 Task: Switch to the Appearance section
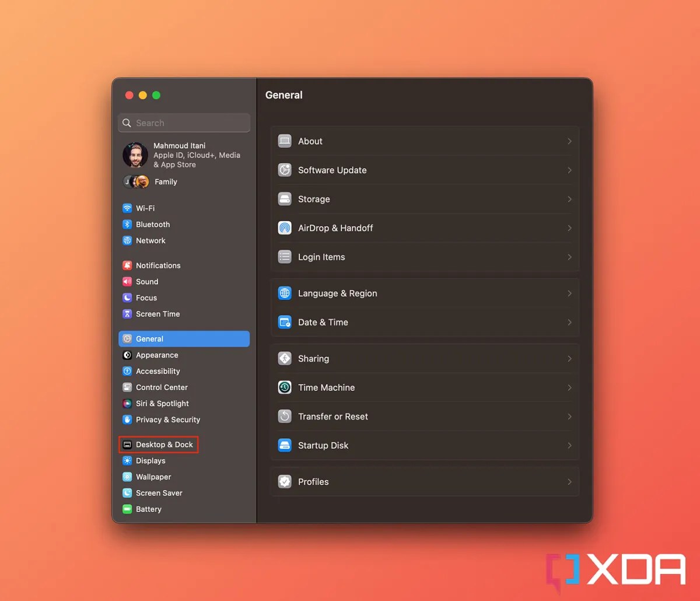click(156, 355)
